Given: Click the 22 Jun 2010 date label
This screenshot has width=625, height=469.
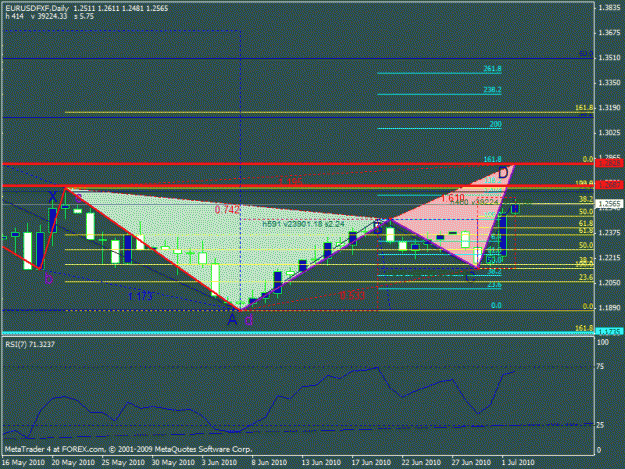Looking at the screenshot, I should (x=421, y=462).
